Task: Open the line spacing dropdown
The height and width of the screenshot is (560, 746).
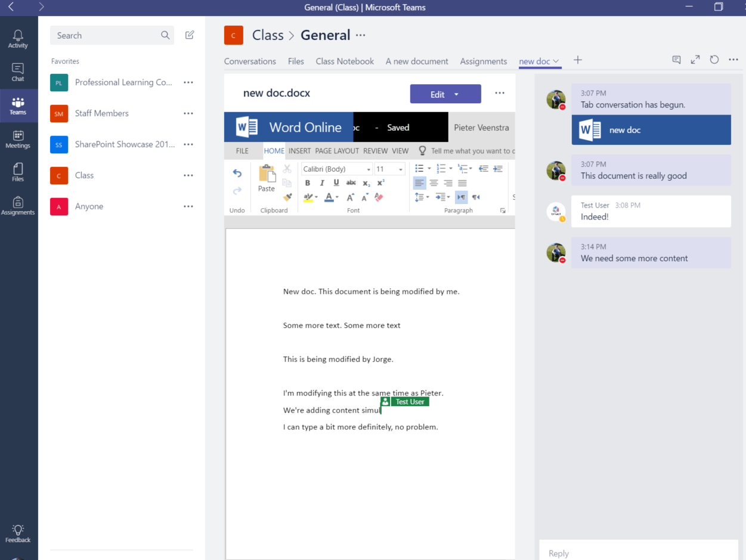Action: pos(422,197)
